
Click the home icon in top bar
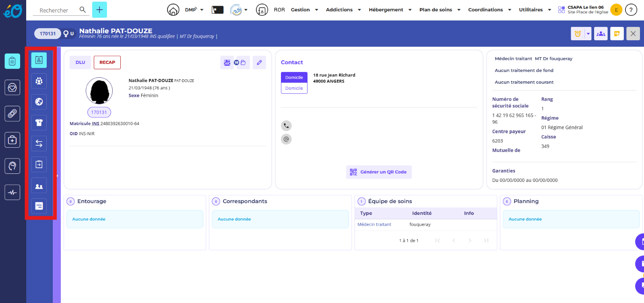(x=173, y=10)
